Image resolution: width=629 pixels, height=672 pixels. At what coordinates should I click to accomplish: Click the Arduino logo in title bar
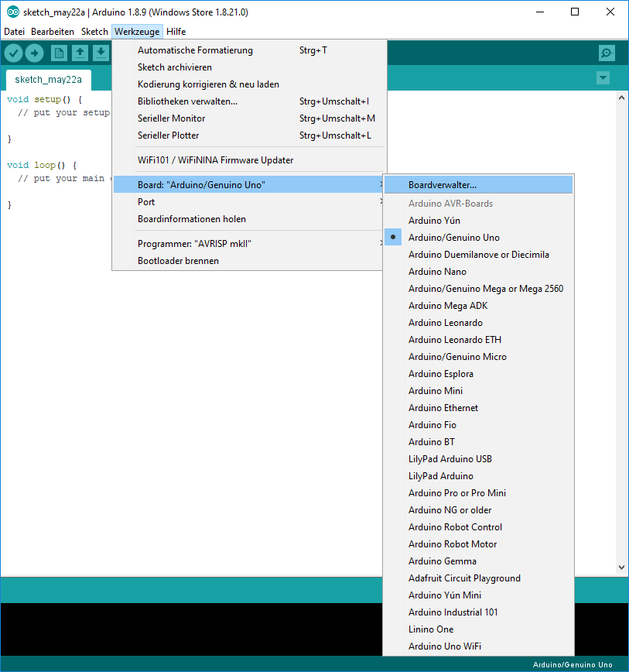point(12,12)
